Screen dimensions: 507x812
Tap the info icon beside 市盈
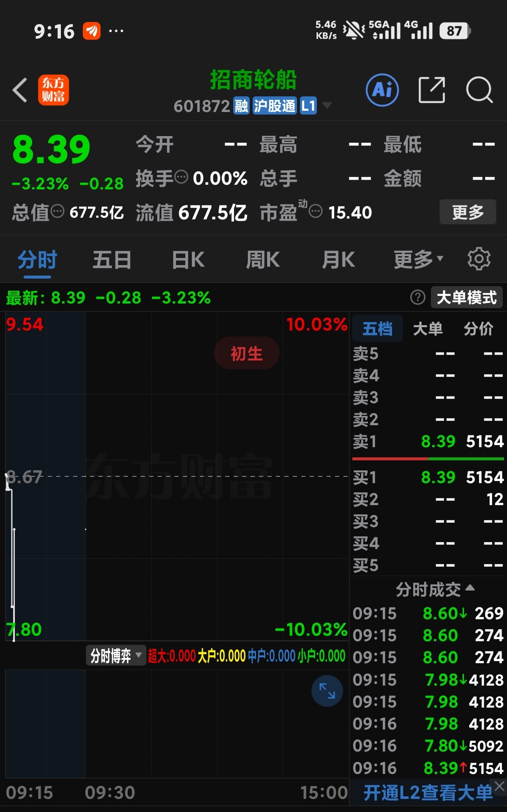(315, 211)
